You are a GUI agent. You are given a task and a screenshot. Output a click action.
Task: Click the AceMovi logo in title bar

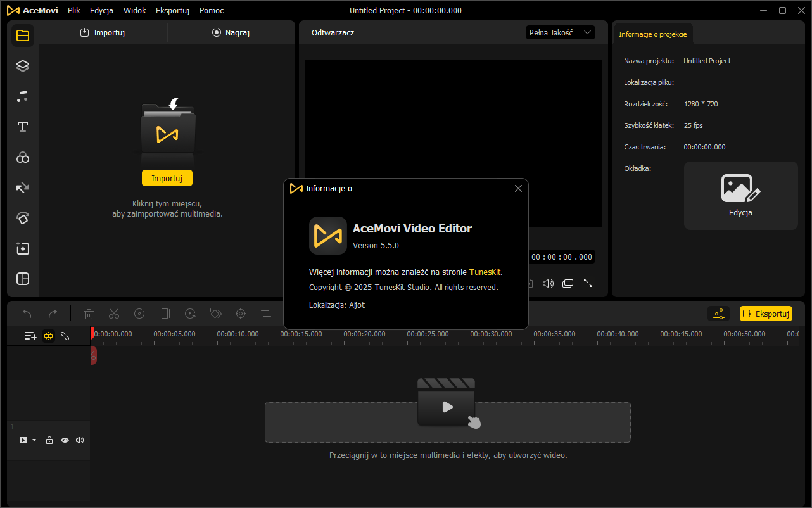tap(32, 10)
